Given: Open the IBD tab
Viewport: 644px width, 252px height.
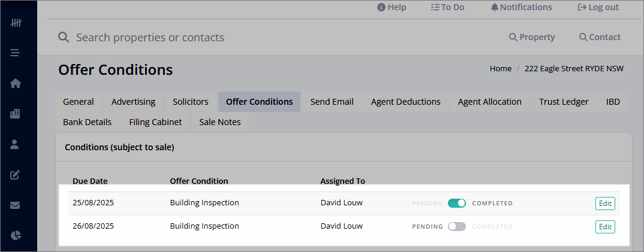Looking at the screenshot, I should click(x=613, y=102).
